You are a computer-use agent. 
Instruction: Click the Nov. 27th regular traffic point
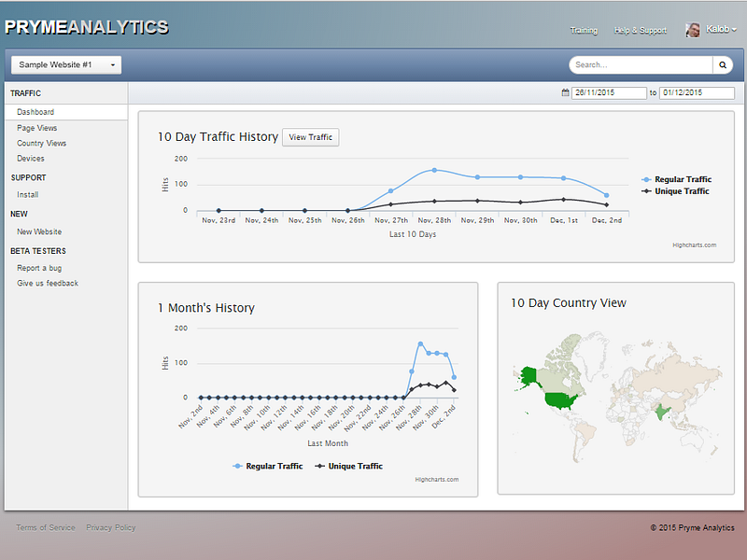click(x=391, y=191)
